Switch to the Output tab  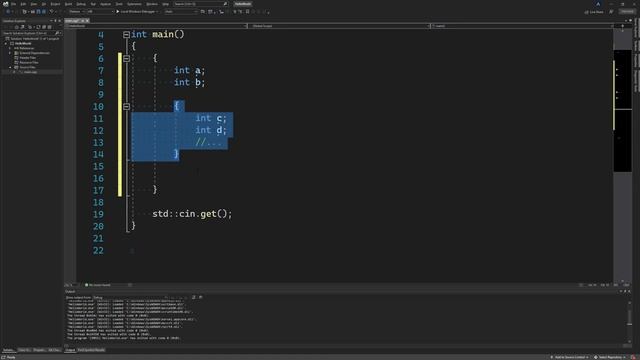tap(70, 350)
